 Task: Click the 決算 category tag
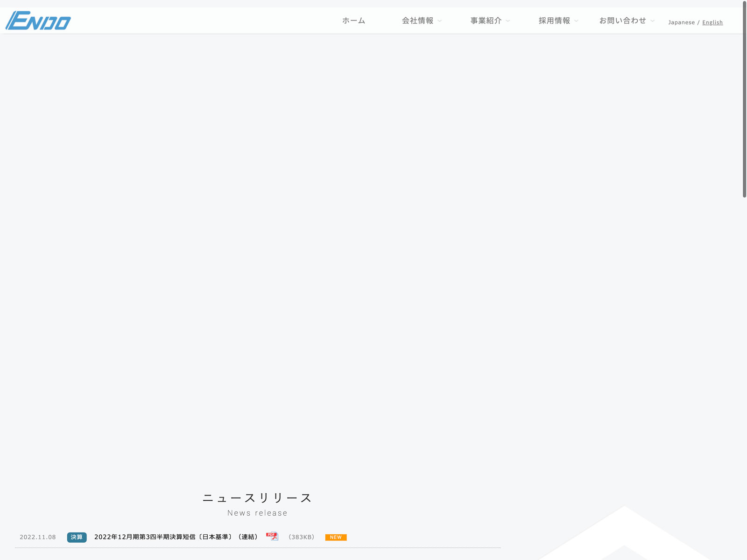(77, 537)
